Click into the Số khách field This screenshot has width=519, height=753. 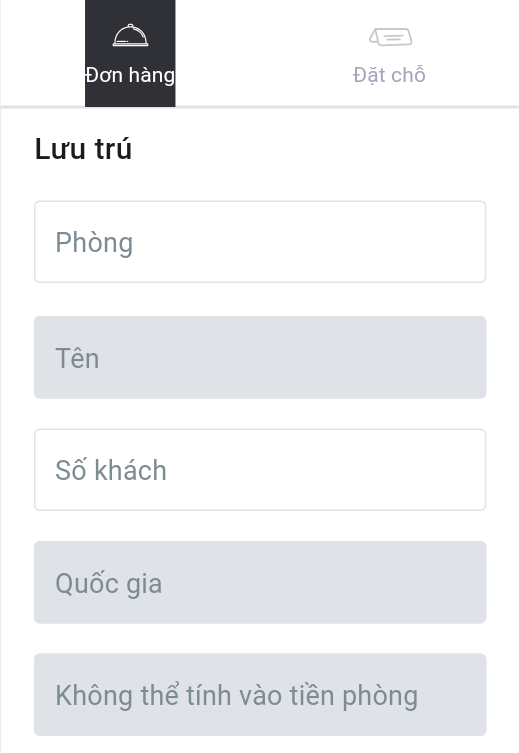coord(260,470)
